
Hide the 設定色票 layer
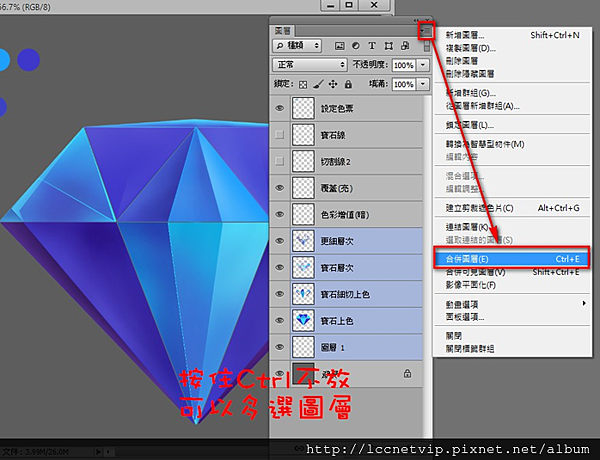click(280, 108)
